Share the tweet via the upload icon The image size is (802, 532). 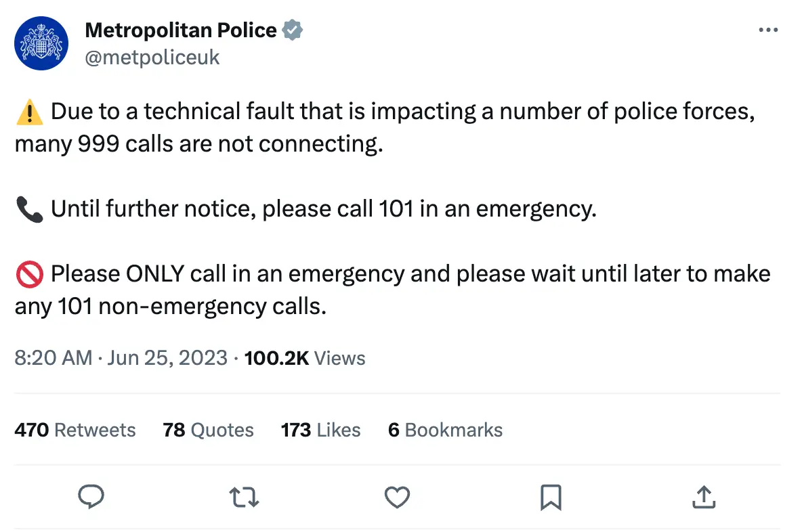(704, 497)
